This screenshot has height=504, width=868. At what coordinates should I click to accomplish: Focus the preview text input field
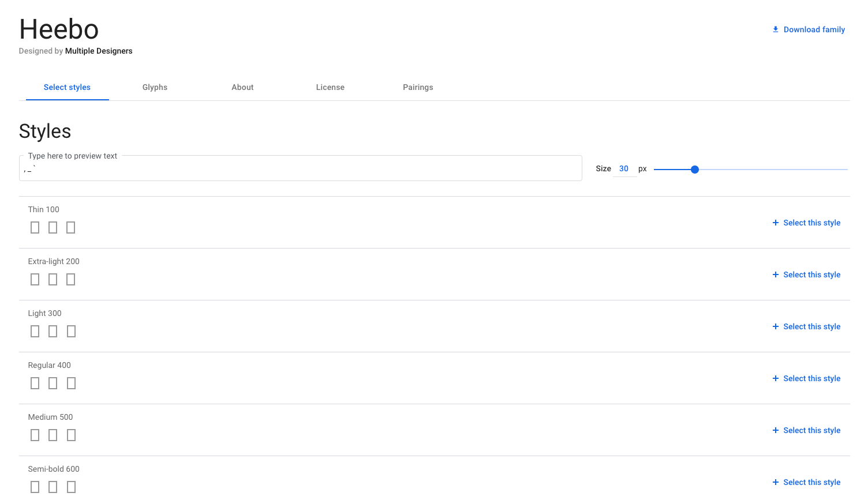[300, 168]
